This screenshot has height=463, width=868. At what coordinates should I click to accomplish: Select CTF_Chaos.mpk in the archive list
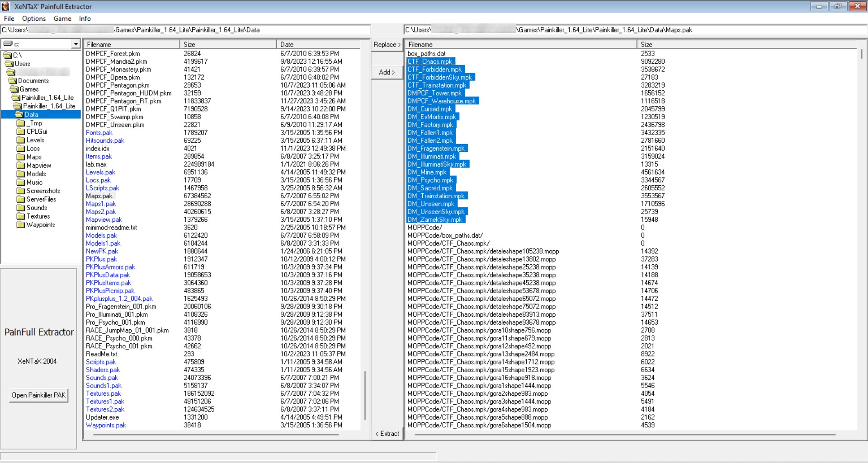[x=430, y=61]
